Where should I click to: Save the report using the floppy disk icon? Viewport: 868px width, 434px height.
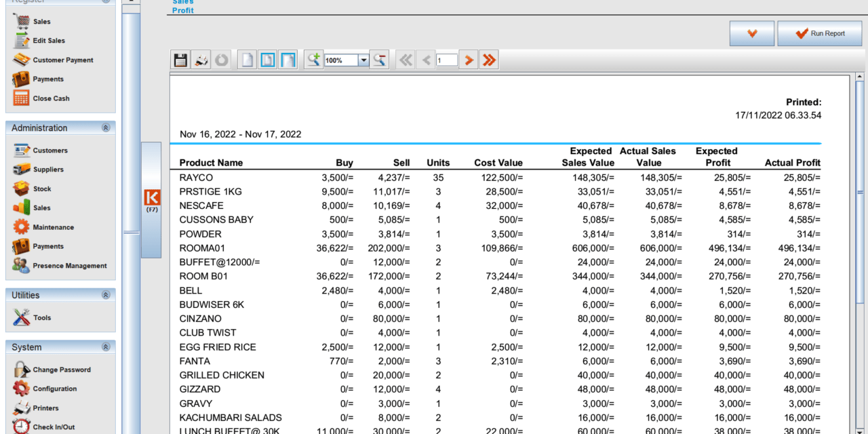[x=180, y=60]
